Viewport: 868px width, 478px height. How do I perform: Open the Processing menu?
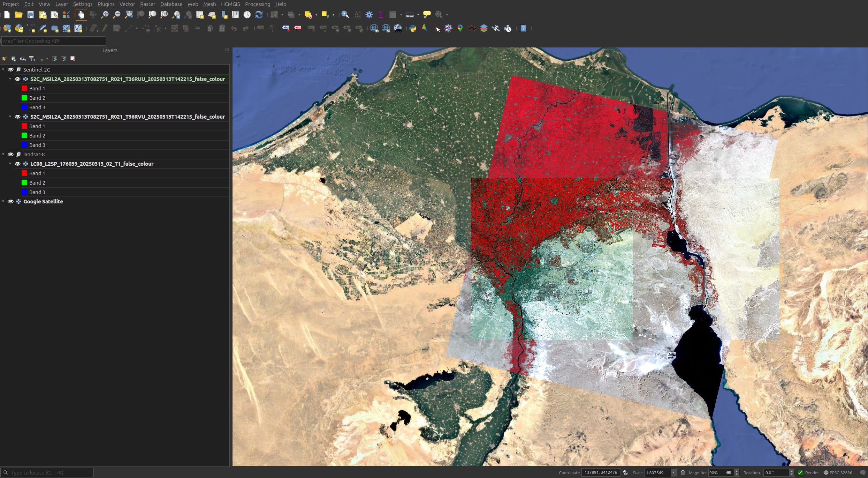tap(257, 4)
